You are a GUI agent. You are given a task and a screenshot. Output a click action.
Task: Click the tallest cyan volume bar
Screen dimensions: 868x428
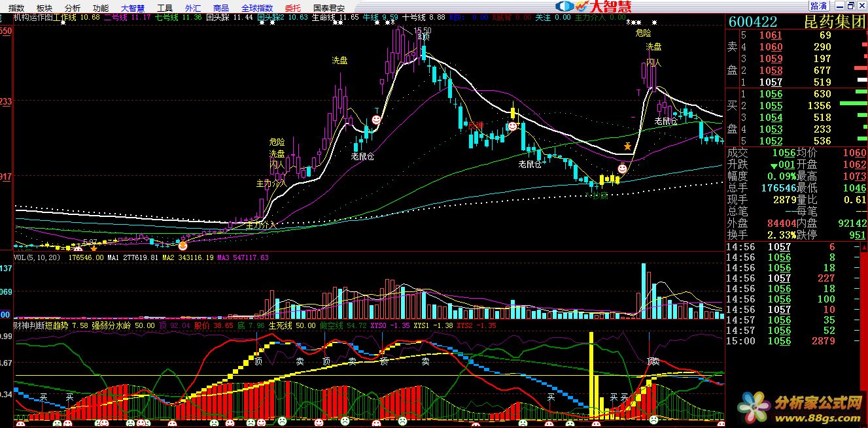pyautogui.click(x=644, y=291)
